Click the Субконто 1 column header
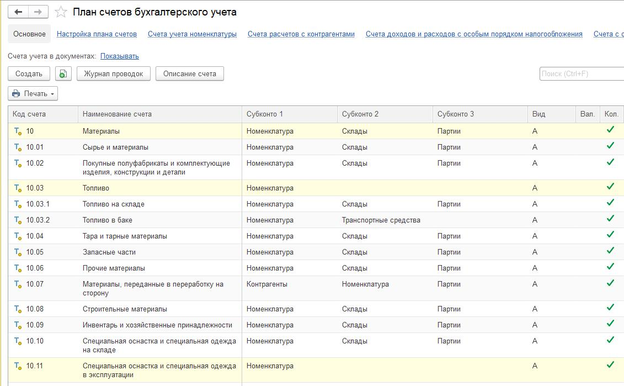This screenshot has height=386, width=624. (290, 114)
